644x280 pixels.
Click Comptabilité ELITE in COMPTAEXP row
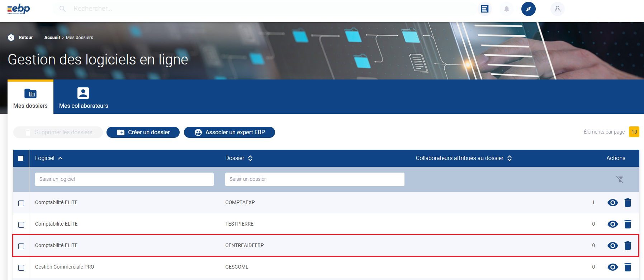(56, 203)
